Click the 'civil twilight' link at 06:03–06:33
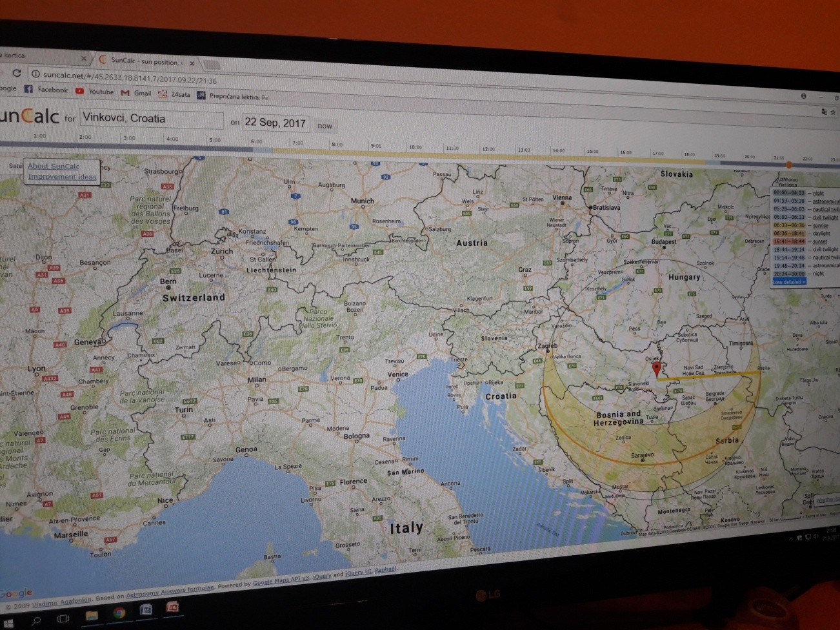Image resolution: width=840 pixels, height=630 pixels. click(x=825, y=218)
